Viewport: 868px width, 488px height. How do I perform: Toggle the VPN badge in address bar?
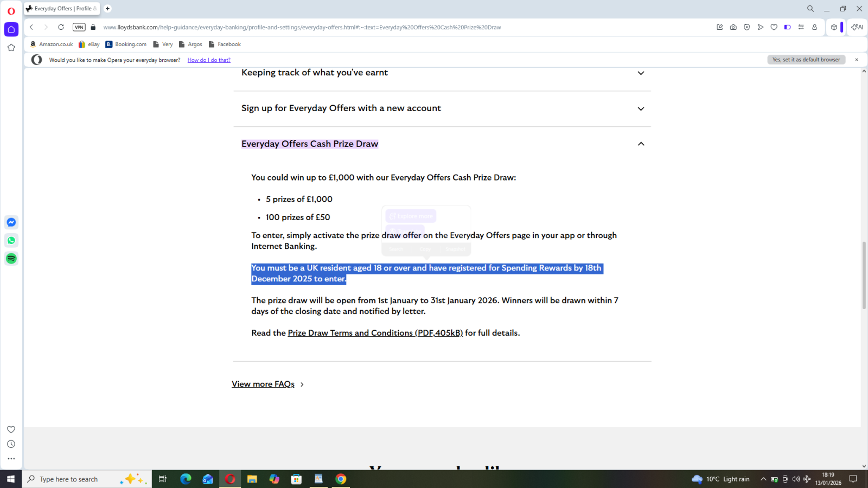point(79,27)
